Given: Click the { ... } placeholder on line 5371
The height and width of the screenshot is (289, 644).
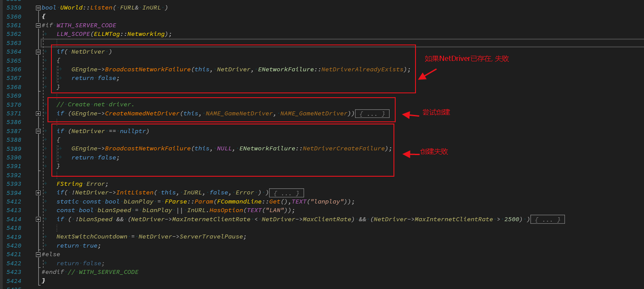Looking at the screenshot, I should click(372, 113).
